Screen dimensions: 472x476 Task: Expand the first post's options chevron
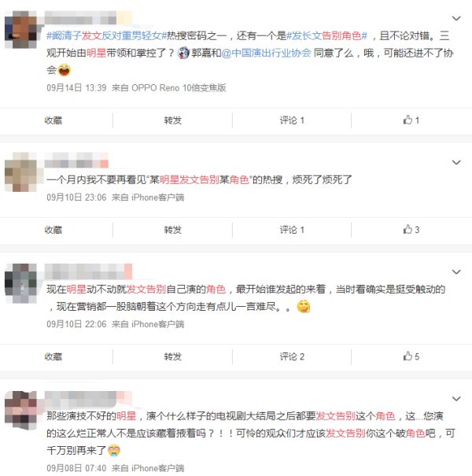456,18
